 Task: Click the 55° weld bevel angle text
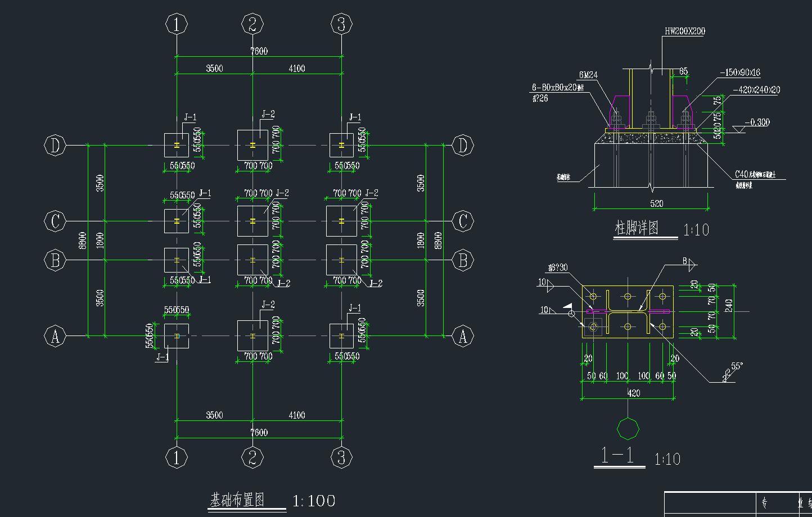[736, 366]
